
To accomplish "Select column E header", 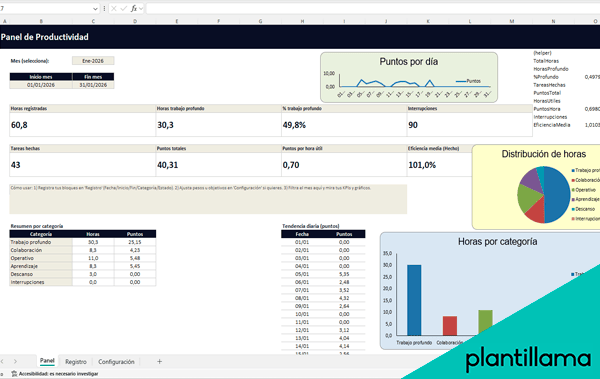I will pos(176,21).
